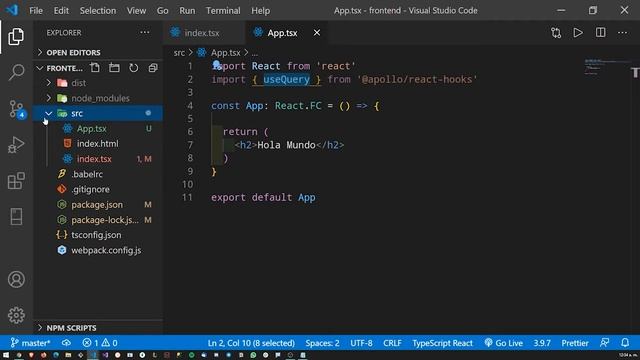Open the Edit menu
Screen dimensions: 640x360
point(61,11)
